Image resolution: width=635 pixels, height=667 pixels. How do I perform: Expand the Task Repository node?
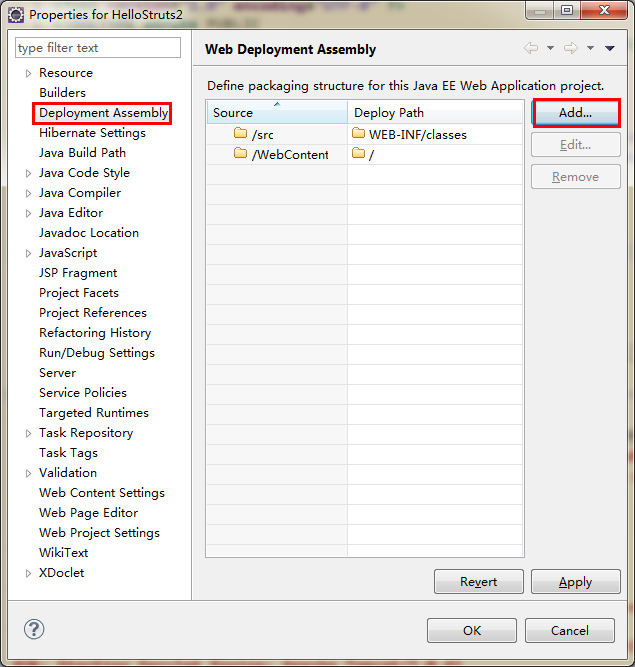[28, 433]
